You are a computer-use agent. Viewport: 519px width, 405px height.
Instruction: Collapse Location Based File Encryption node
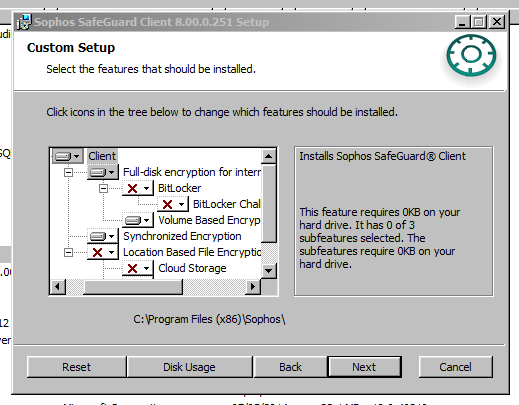click(68, 252)
